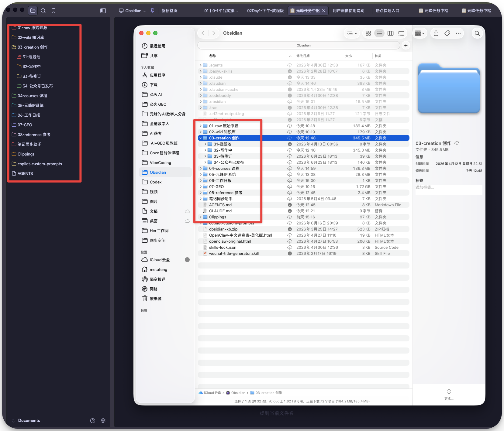504x431 pixels.
Task: Open iCloud 云盘 in Finder sidebar
Action: [x=165, y=260]
